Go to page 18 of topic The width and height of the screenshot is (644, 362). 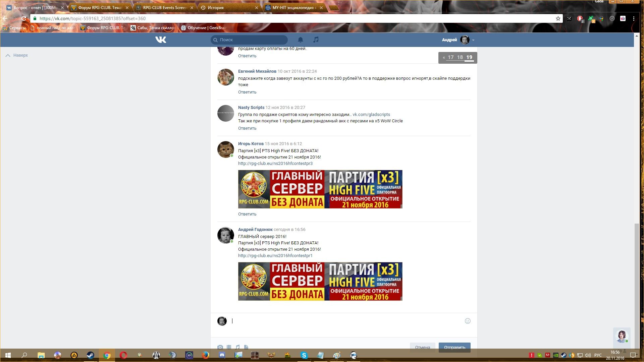[x=460, y=58]
